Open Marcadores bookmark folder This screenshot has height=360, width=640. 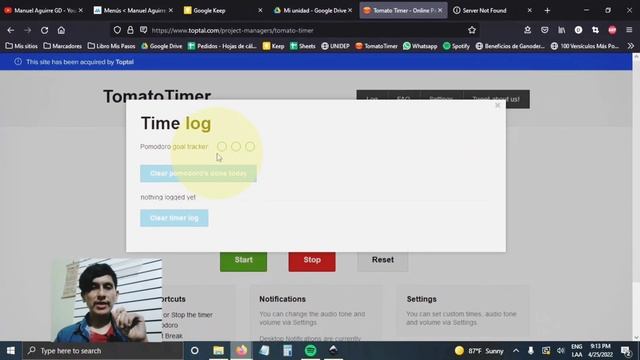(62, 46)
